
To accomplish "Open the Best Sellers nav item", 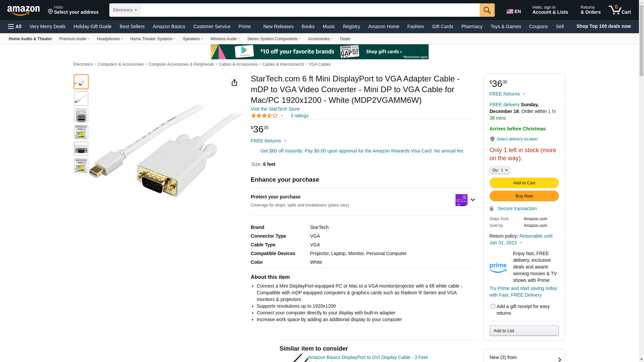I will click(132, 26).
